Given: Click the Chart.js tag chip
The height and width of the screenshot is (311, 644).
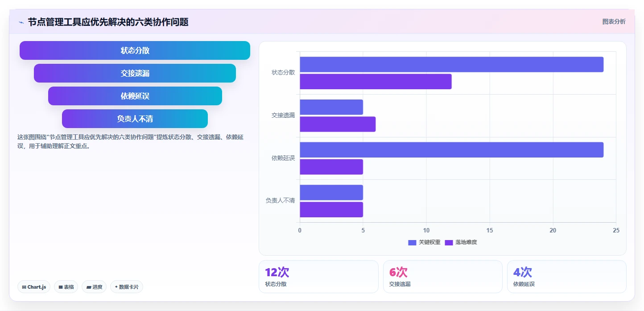Looking at the screenshot, I should [34, 287].
